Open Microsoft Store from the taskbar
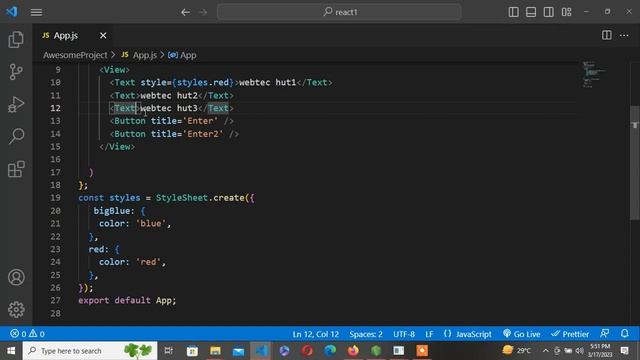640x360 pixels. [x=192, y=351]
